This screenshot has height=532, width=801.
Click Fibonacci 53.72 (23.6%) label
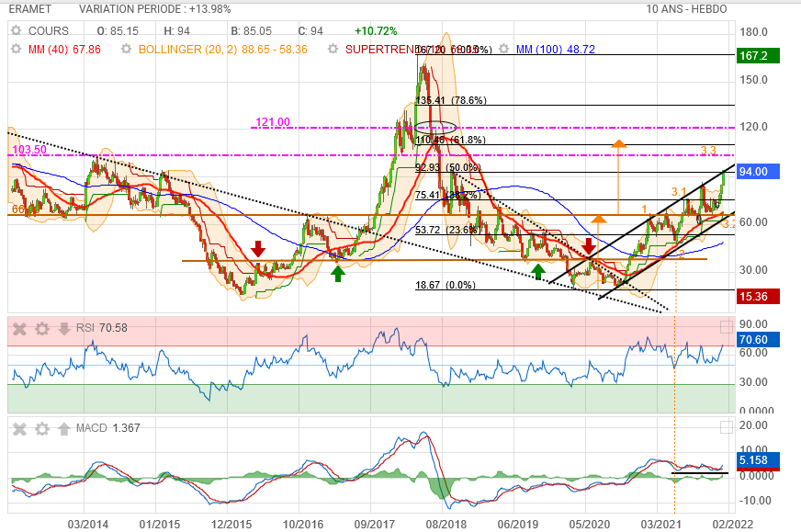pos(448,230)
